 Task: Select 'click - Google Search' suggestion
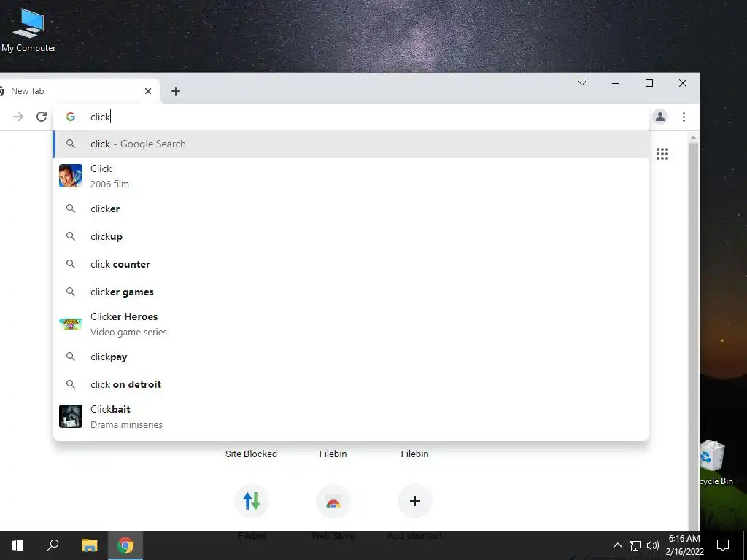point(351,144)
